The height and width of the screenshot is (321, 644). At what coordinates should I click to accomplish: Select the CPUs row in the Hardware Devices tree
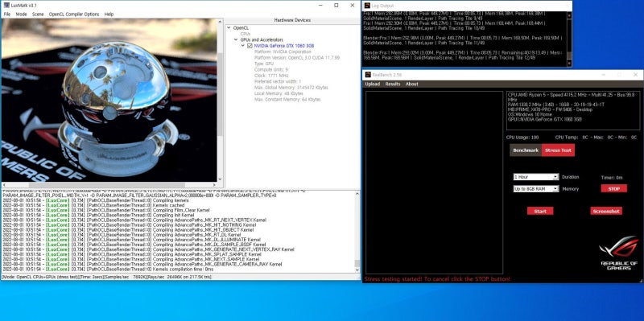coord(245,34)
